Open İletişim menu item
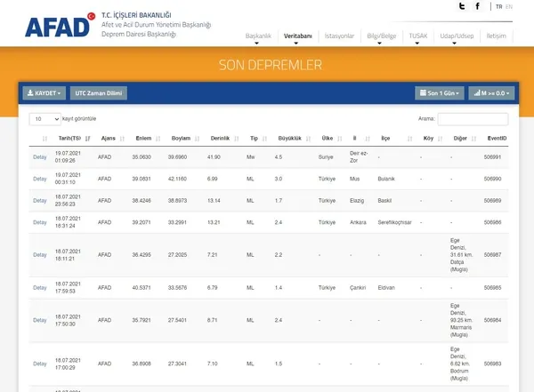Image resolution: width=534 pixels, height=392 pixels. [497, 36]
